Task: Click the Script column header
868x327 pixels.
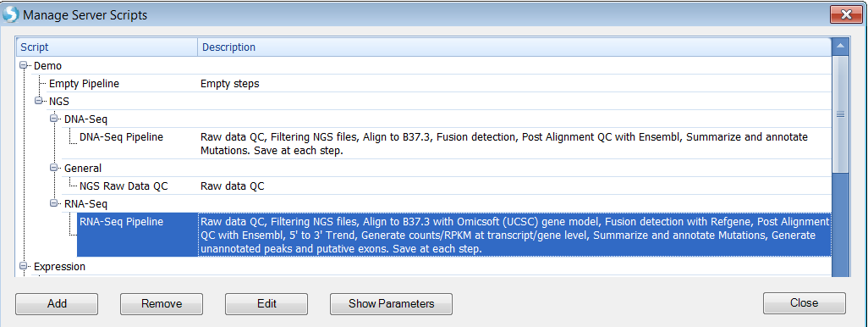Action: pos(107,47)
